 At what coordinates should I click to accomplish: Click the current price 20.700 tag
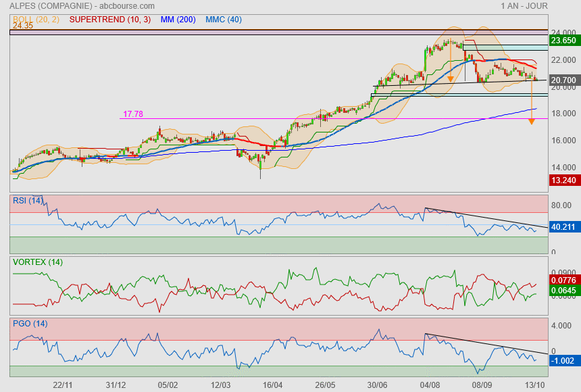coord(563,80)
